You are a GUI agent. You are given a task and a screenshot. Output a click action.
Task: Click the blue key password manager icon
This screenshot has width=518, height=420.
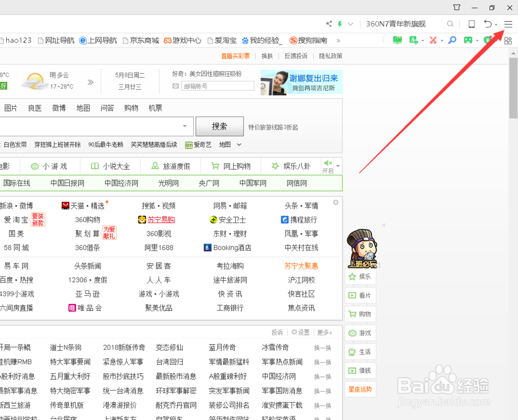point(452,40)
